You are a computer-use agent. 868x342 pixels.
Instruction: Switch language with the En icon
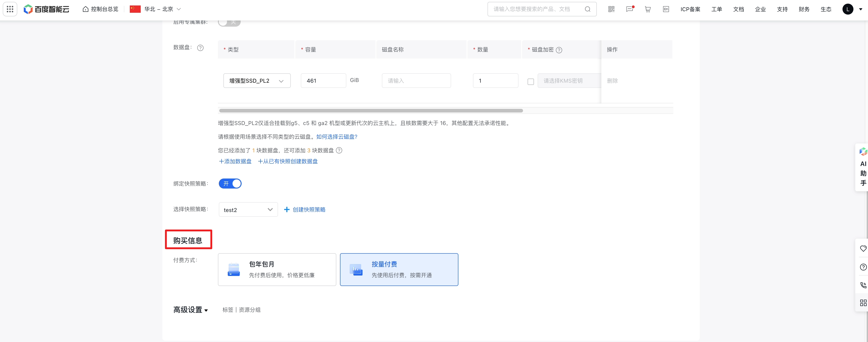(666, 9)
